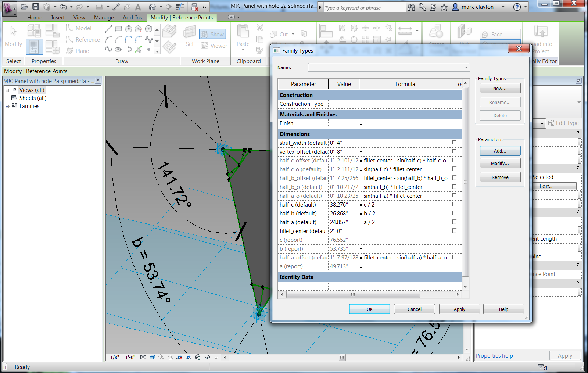The image size is (588, 373).
Task: Click the Undo arrow icon
Action: pos(63,7)
